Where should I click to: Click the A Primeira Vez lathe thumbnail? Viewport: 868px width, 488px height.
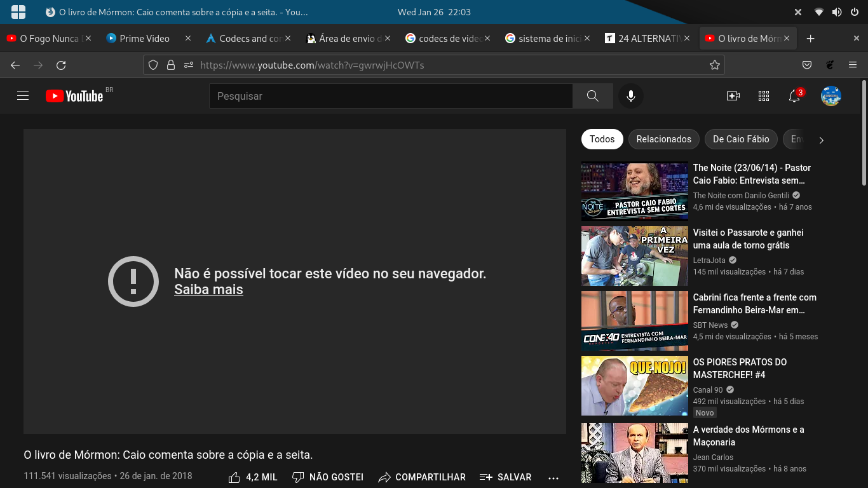(x=635, y=256)
